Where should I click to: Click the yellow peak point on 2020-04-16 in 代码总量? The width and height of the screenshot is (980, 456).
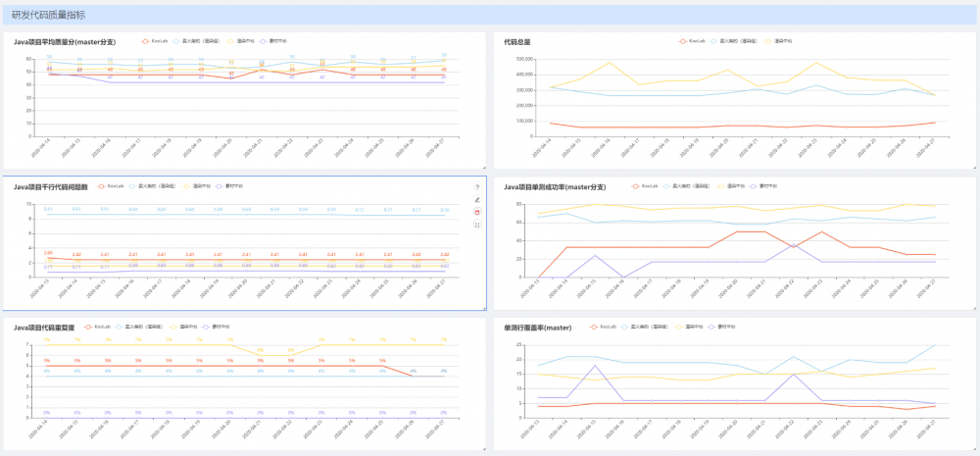click(x=610, y=62)
